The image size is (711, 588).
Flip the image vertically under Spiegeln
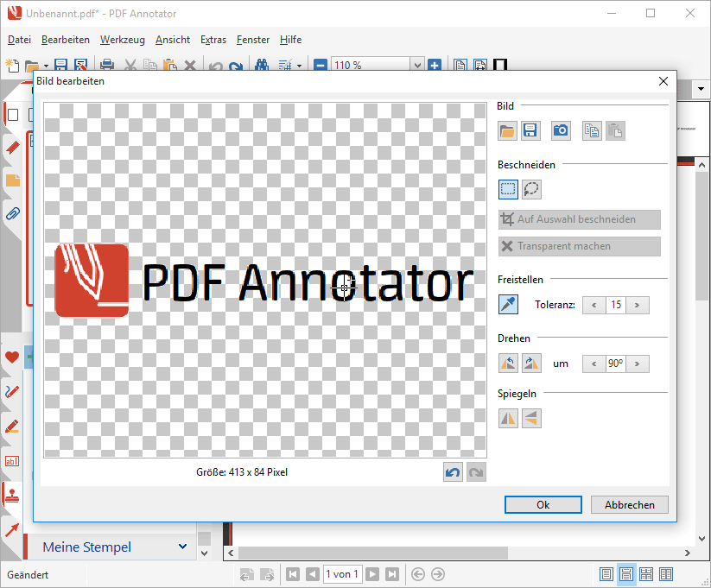click(x=531, y=418)
